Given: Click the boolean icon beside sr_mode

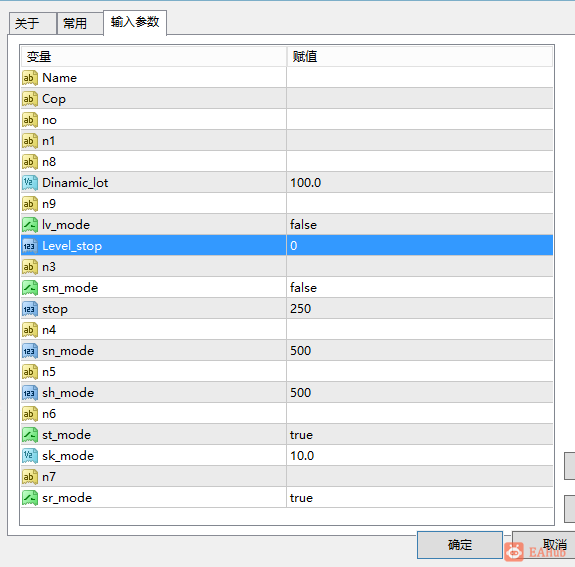Looking at the screenshot, I should [30, 498].
